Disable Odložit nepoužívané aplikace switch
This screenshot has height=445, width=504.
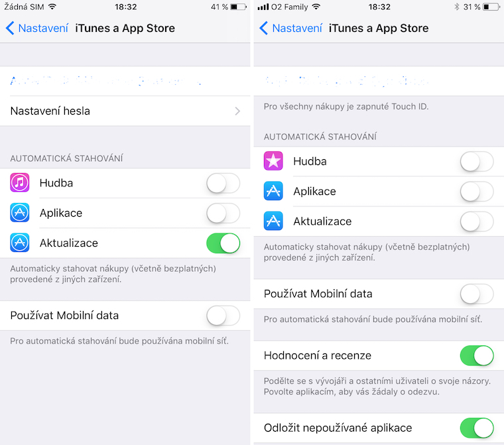coord(477,428)
